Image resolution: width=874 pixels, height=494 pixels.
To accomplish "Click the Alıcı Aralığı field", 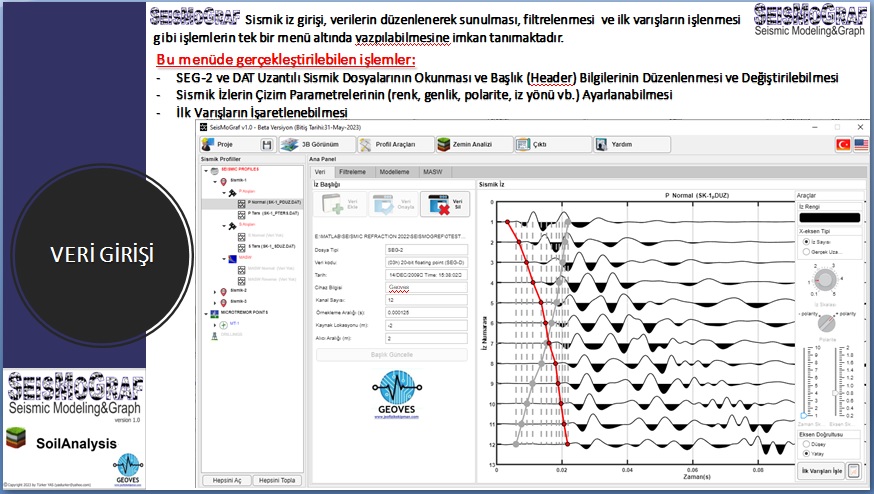I will tap(426, 338).
